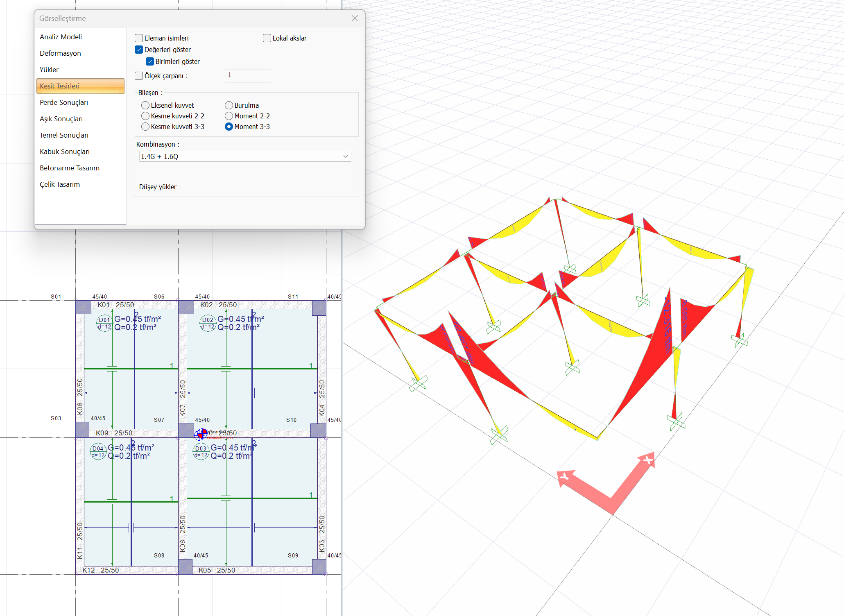This screenshot has height=616, width=844.
Task: Click the D02 slab label circle
Action: click(208, 323)
